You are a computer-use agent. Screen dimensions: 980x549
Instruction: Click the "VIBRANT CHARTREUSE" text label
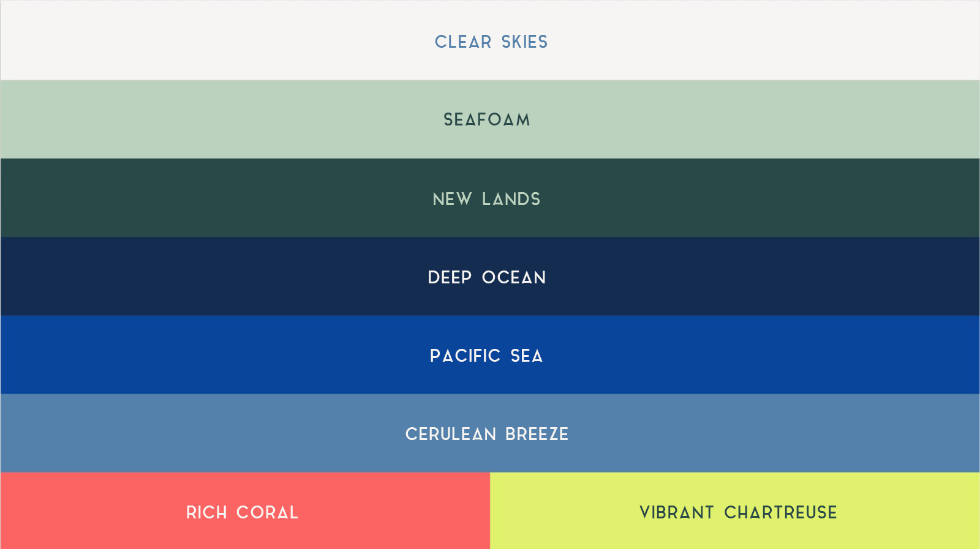(x=738, y=512)
